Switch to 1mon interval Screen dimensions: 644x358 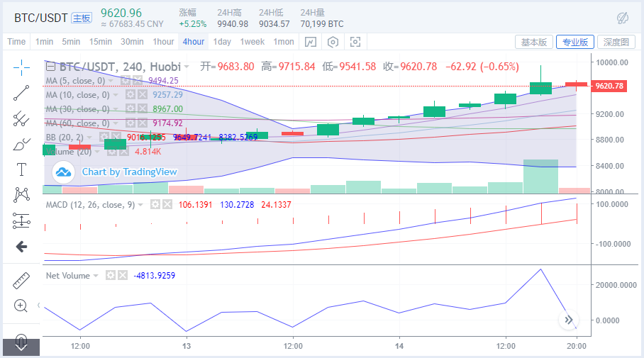284,42
